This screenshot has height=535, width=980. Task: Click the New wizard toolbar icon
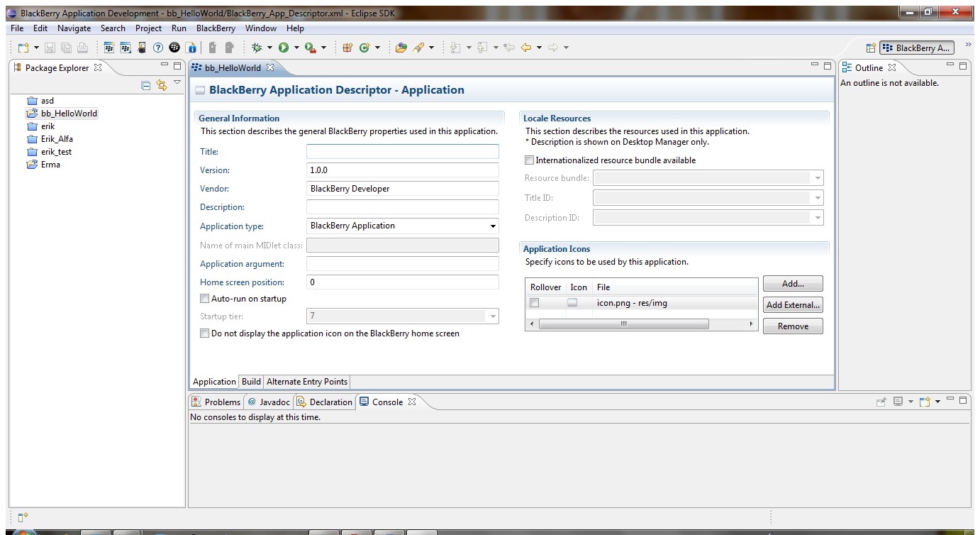click(23, 48)
